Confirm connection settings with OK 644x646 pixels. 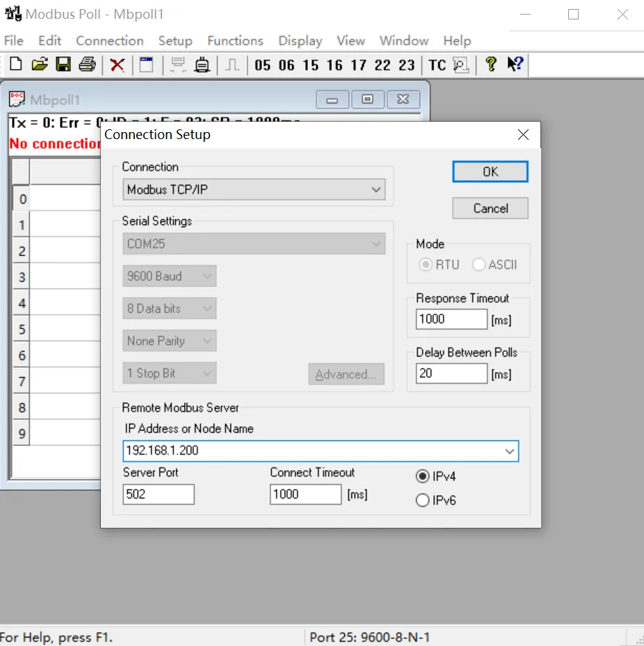coord(490,171)
